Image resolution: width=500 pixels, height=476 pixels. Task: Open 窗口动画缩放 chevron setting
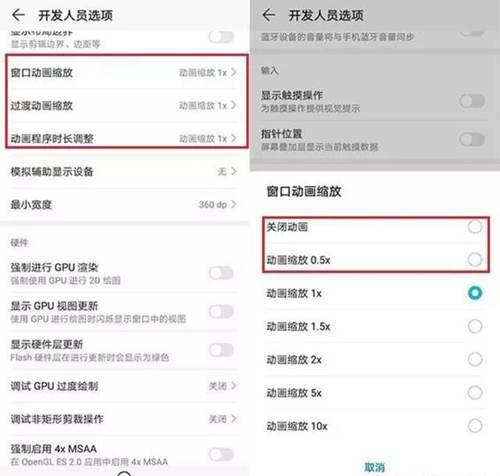coord(124,72)
